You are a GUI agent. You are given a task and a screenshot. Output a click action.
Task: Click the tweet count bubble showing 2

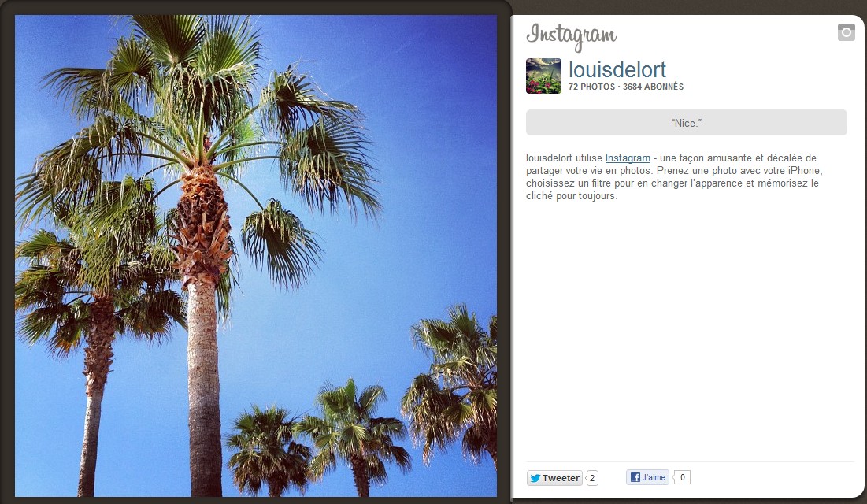[591, 478]
